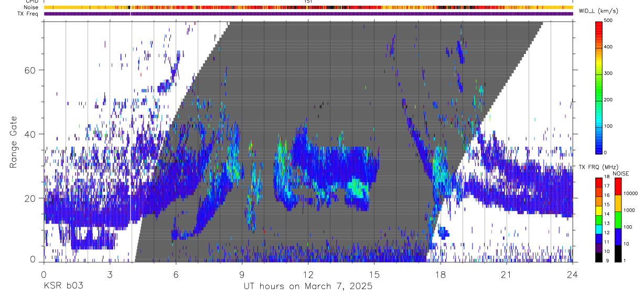644x297 pixels.
Task: Select the Noise strip at top of plot
Action: click(x=308, y=7)
